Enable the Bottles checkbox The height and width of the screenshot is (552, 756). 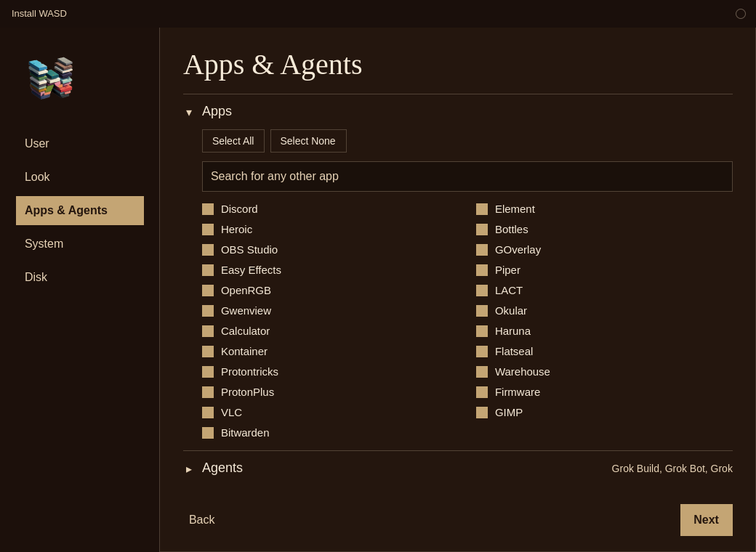[482, 230]
